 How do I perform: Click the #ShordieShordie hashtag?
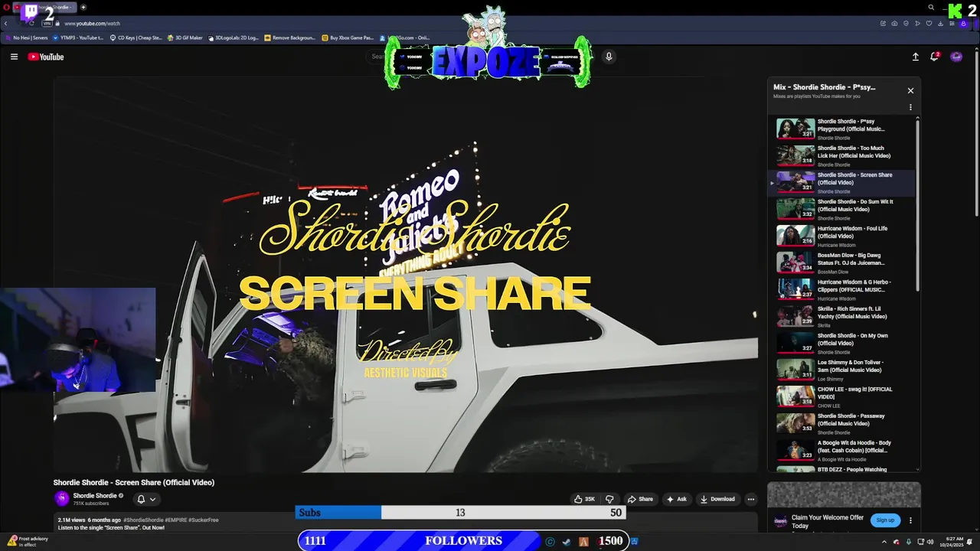(143, 520)
